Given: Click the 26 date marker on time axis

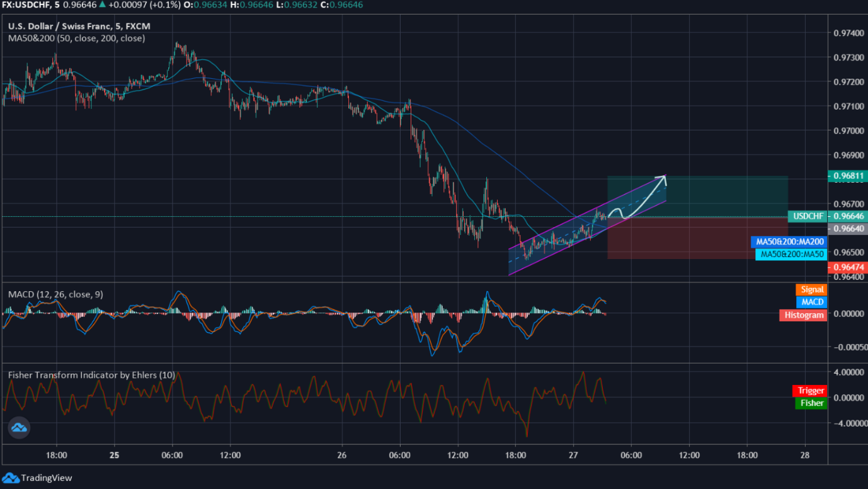Looking at the screenshot, I should coord(342,455).
